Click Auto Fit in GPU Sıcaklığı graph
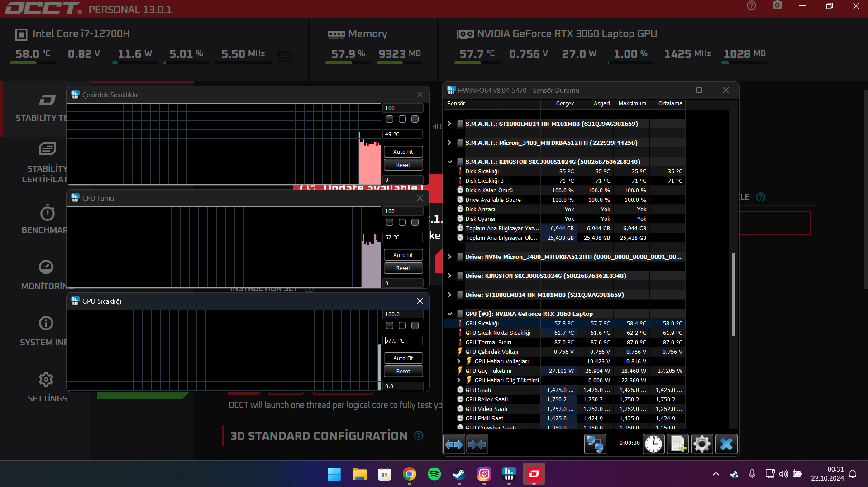 [x=403, y=358]
